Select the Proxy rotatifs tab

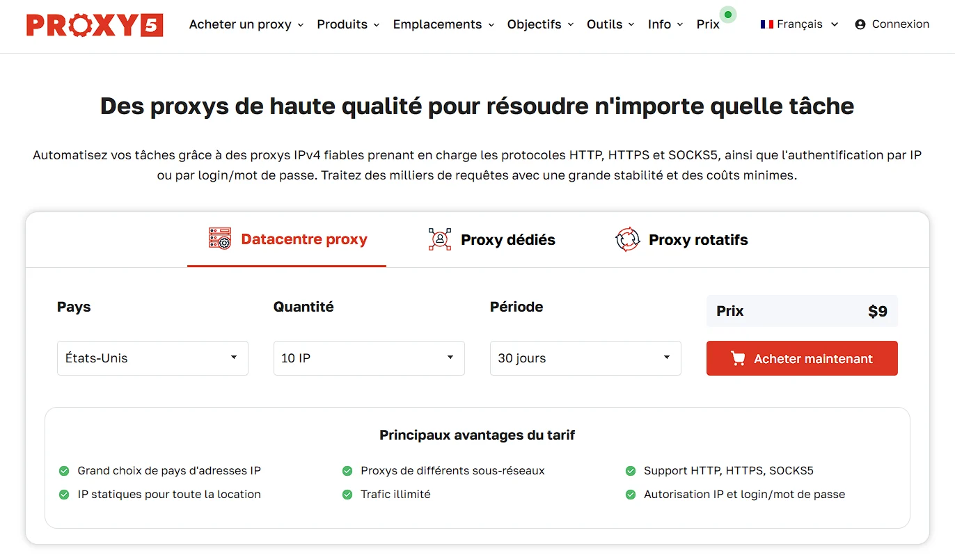[x=697, y=240]
